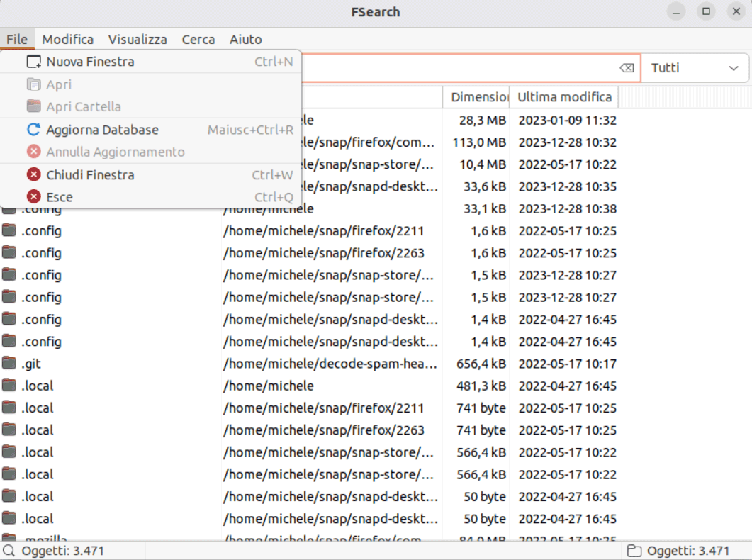Click the .git folder icon
The width and height of the screenshot is (752, 560).
click(9, 364)
